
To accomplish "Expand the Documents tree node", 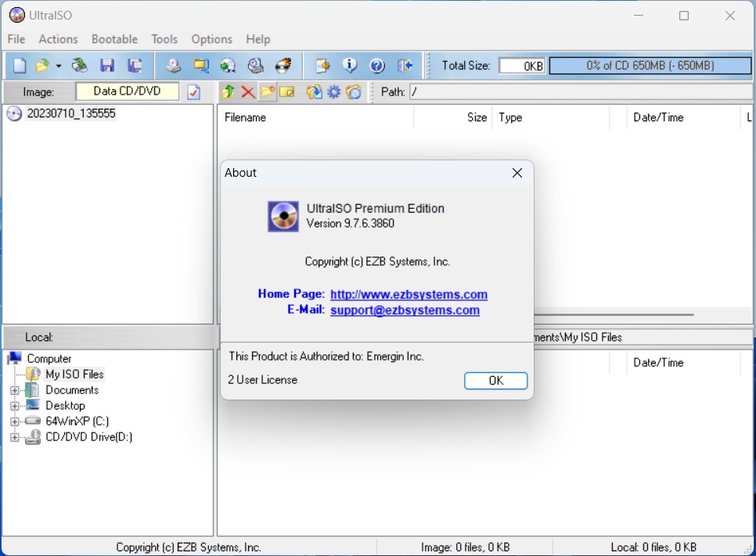I will 14,390.
